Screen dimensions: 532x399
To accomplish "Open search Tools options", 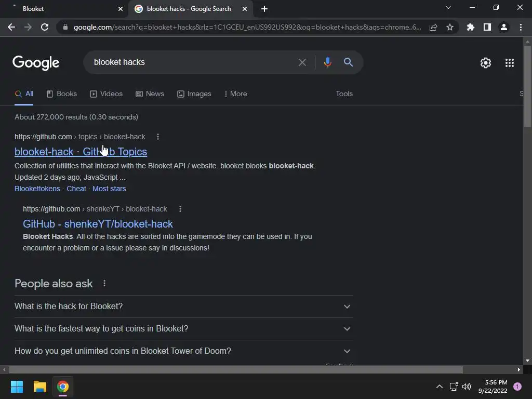I will point(344,94).
